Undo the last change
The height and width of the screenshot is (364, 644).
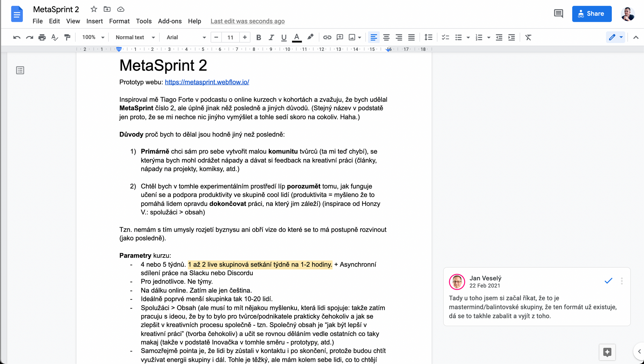tap(17, 37)
